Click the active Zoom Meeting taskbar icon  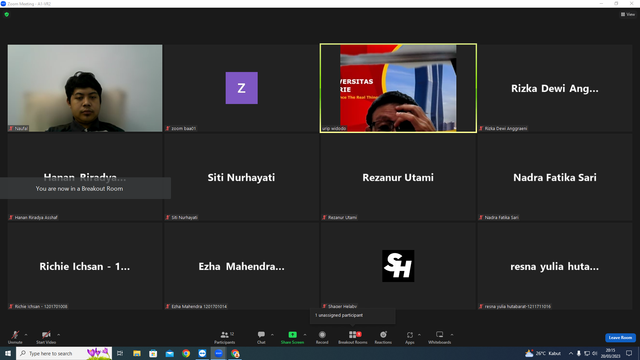click(219, 353)
